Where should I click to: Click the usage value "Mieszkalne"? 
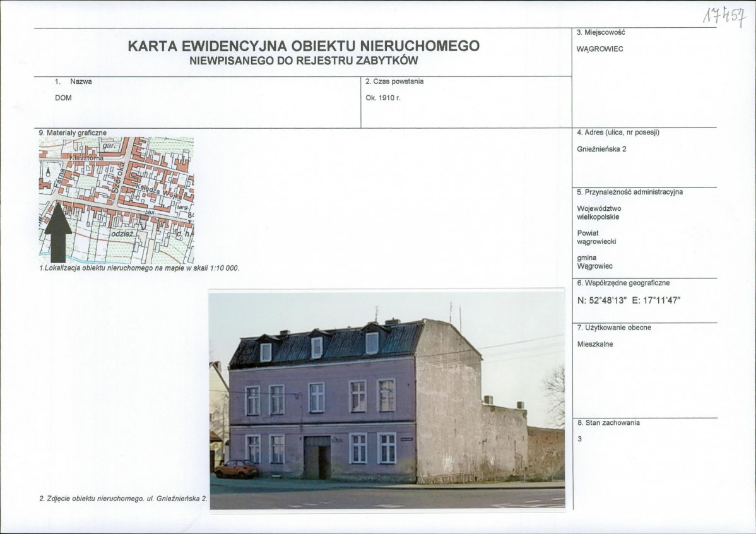coord(595,345)
